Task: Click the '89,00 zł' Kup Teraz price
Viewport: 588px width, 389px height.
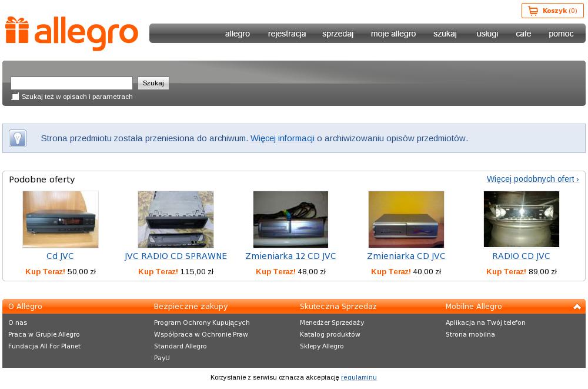Action: (x=543, y=271)
